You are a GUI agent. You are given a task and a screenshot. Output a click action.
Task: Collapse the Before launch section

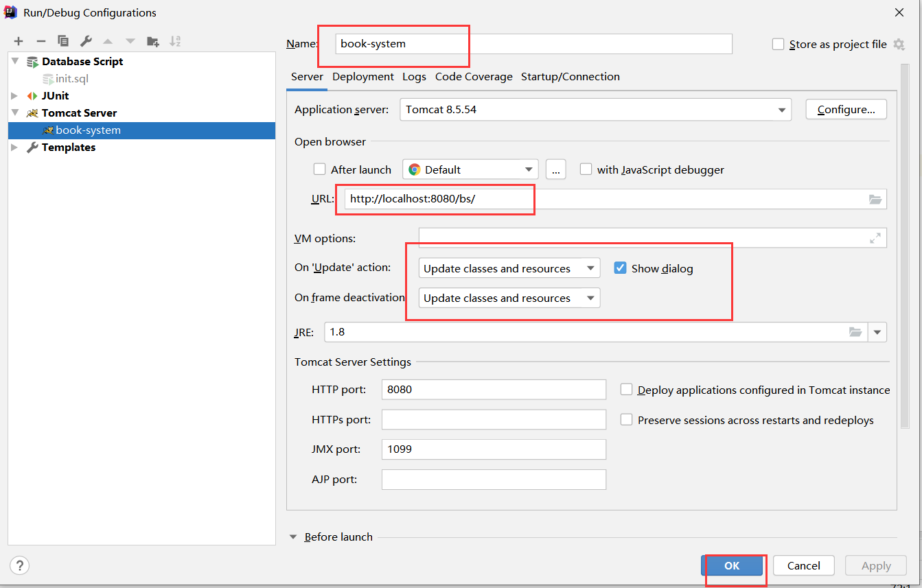pyautogui.click(x=294, y=537)
